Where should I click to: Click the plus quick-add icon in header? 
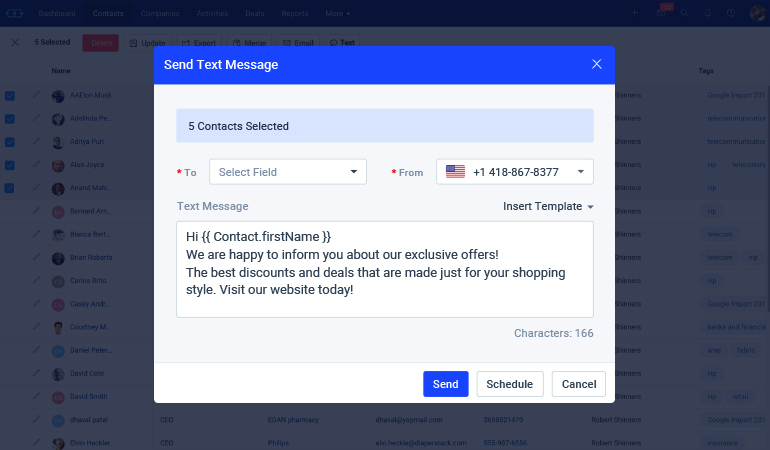pyautogui.click(x=634, y=13)
